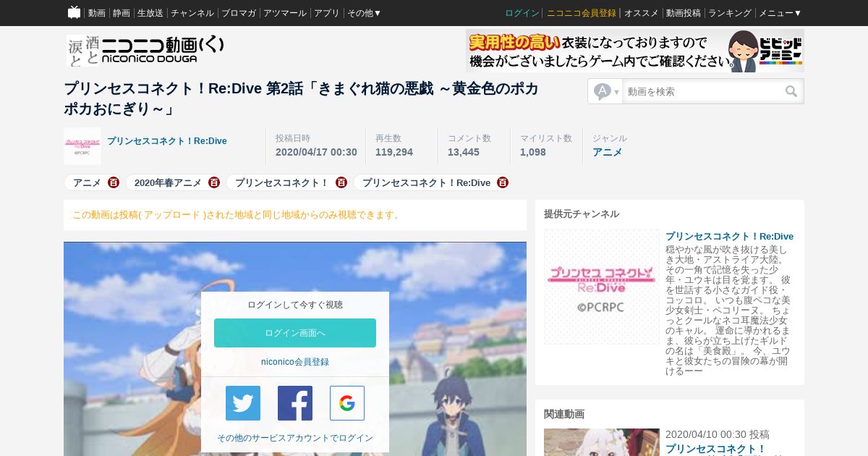The width and height of the screenshot is (868, 456).
Task: Open the search type A dropdown
Action: coord(605,91)
